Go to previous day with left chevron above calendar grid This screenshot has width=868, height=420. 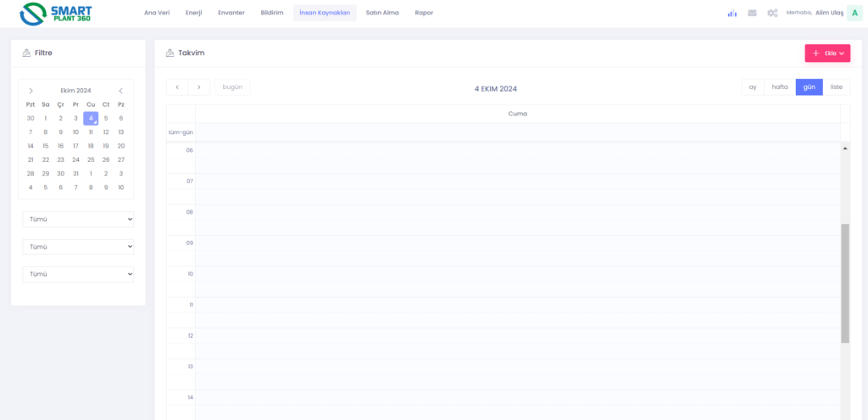pos(177,87)
